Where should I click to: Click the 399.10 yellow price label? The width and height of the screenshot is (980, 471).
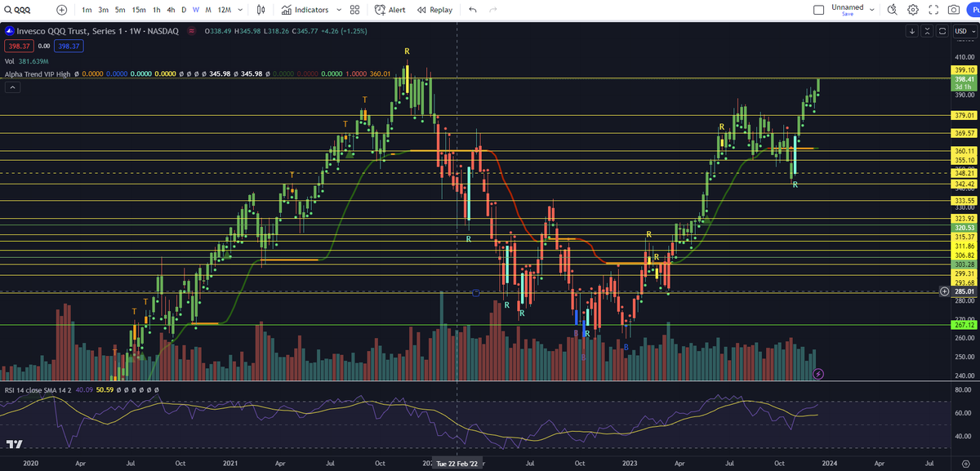pyautogui.click(x=964, y=70)
